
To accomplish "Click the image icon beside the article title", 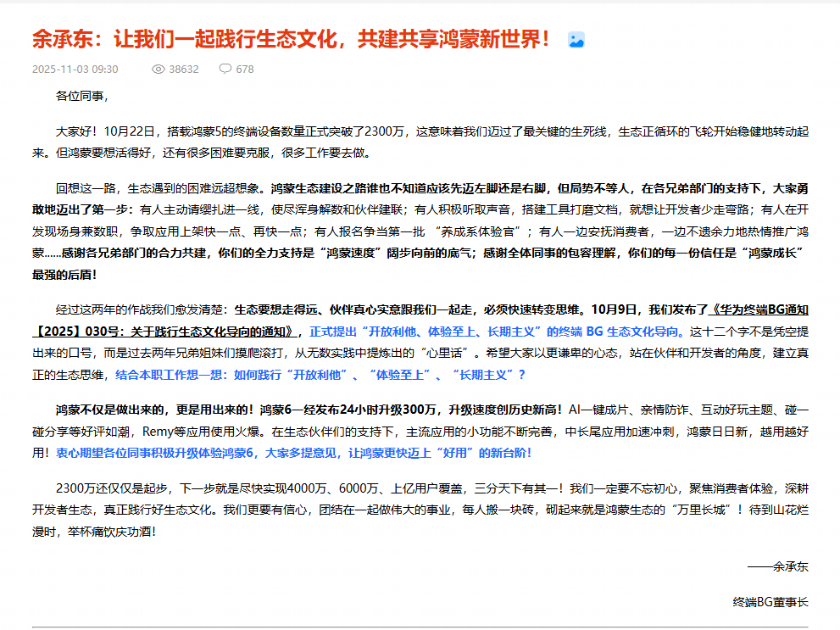I will (x=576, y=40).
